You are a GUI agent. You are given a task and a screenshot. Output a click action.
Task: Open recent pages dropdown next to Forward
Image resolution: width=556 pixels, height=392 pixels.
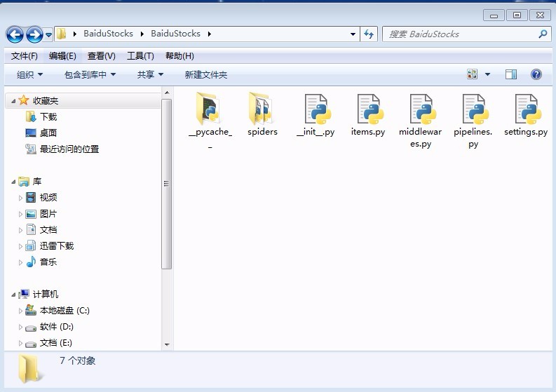click(x=48, y=35)
